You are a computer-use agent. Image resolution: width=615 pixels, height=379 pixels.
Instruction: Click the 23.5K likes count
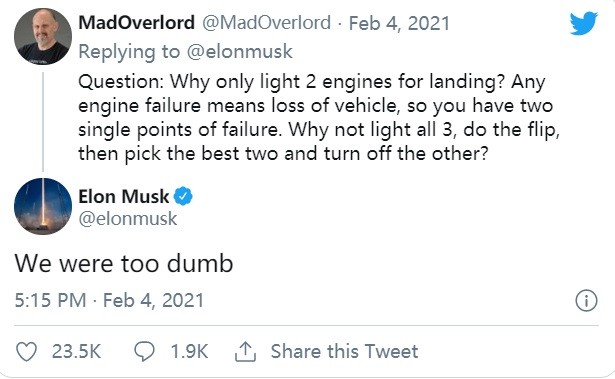[76, 351]
